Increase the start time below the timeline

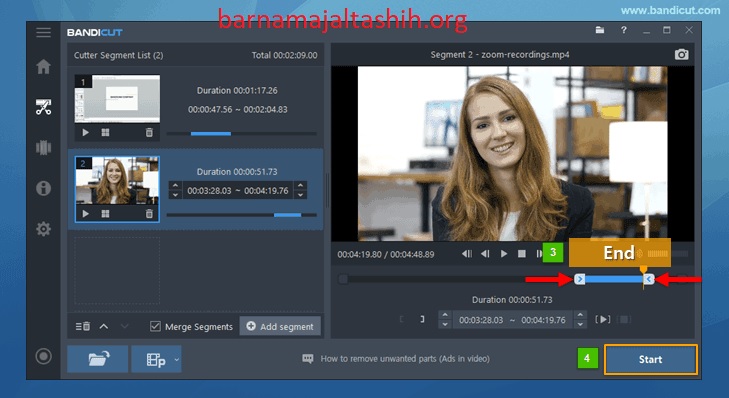click(x=445, y=315)
